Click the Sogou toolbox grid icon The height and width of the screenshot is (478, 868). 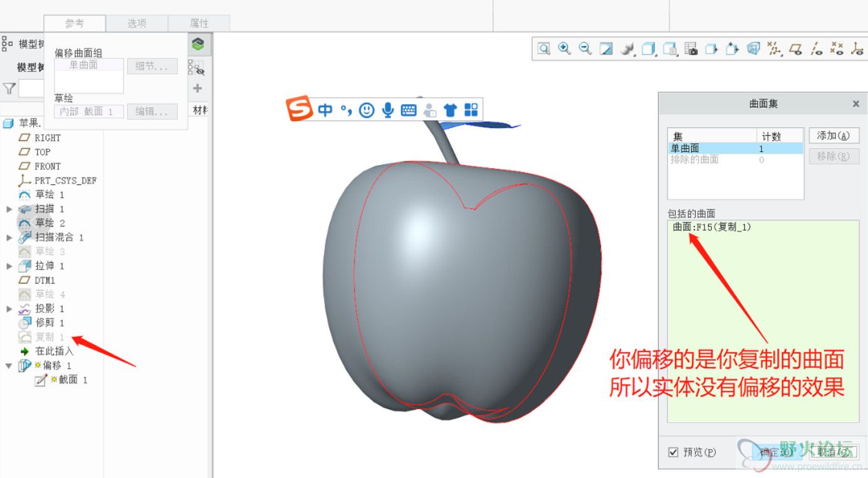(471, 110)
